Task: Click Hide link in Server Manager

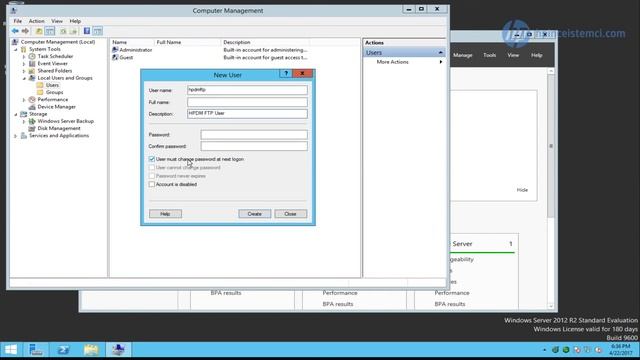Action: pos(522,190)
